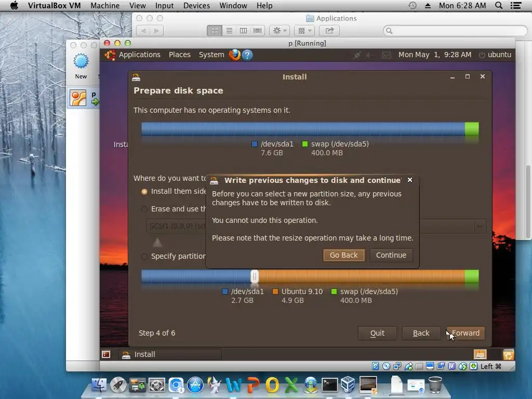Open Spotlight search in the macOS menu bar
Screen dimensions: 532x399
(499, 5)
